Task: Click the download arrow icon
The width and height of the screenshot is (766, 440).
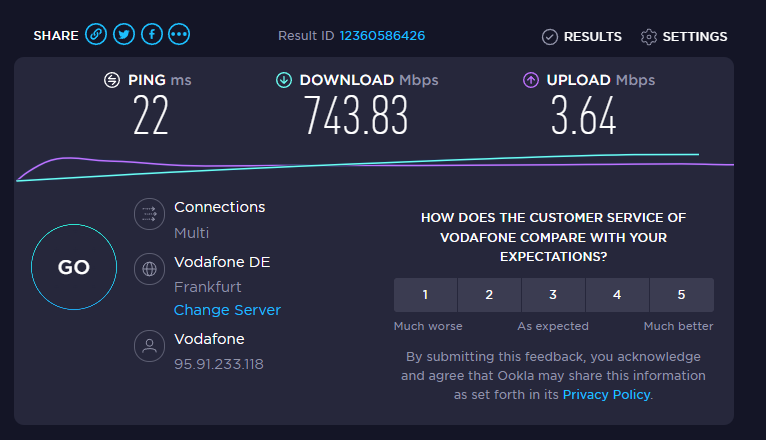Action: pos(284,80)
